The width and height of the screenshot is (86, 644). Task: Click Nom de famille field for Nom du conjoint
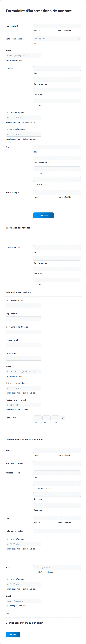[x=69, y=193]
